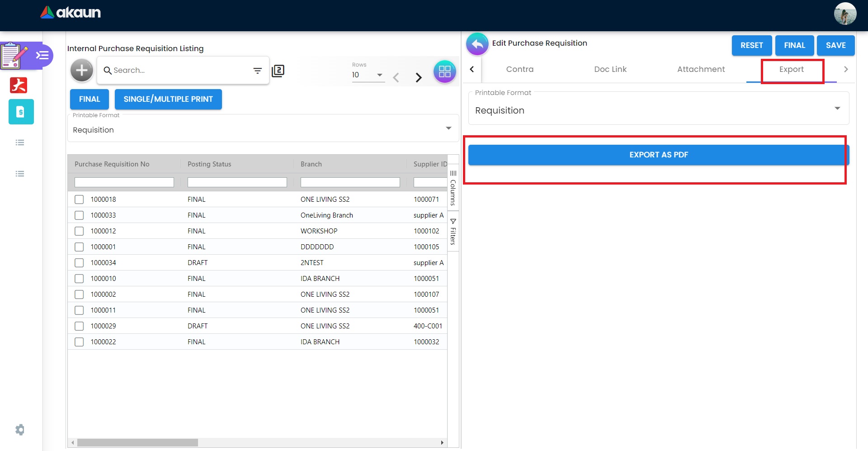This screenshot has width=868, height=451.
Task: Click the multi-page copy icon beside search
Action: coord(278,71)
